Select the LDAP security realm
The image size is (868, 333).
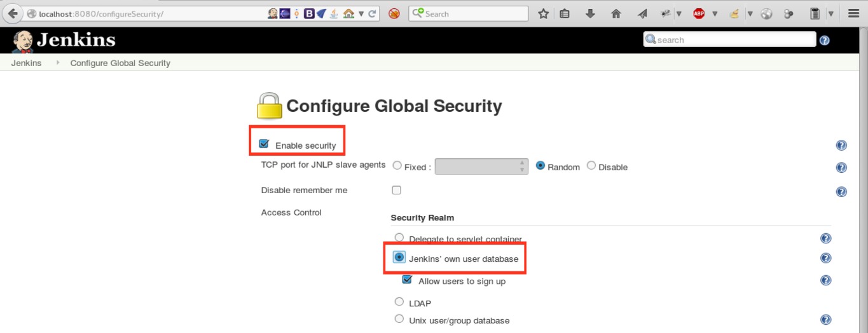(399, 302)
